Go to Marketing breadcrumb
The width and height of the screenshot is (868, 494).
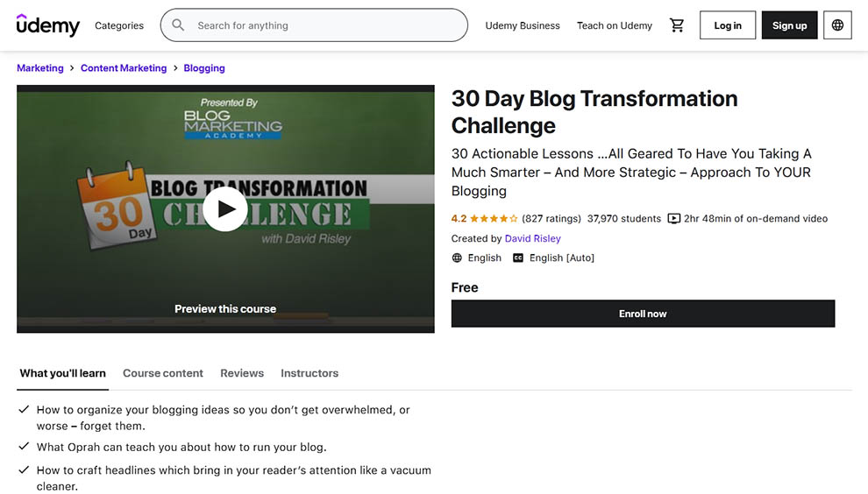click(x=39, y=68)
